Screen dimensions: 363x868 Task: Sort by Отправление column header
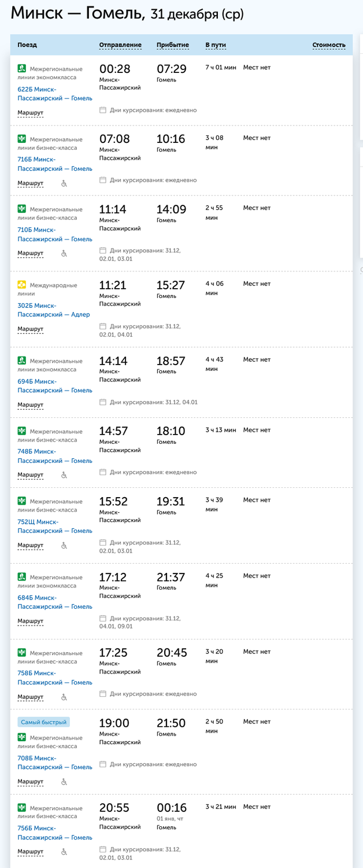coord(120,45)
